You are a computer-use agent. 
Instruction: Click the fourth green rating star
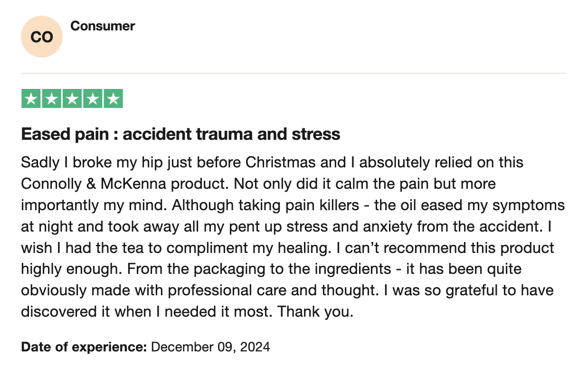point(93,98)
